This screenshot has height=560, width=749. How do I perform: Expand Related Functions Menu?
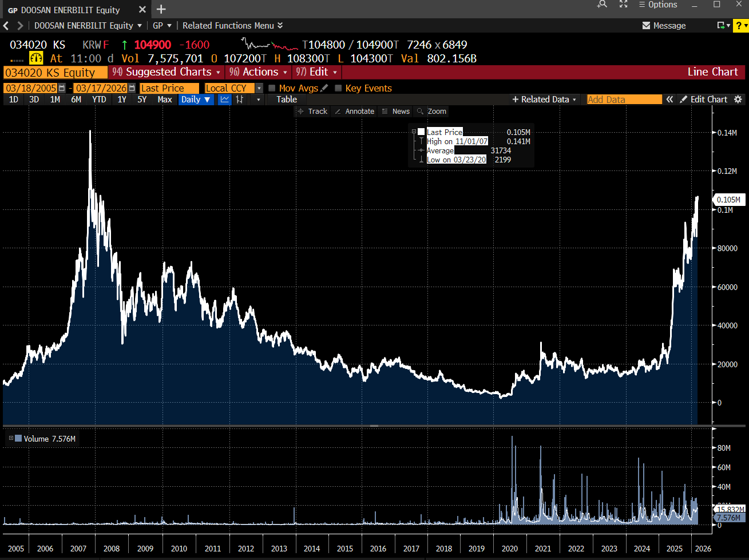232,26
